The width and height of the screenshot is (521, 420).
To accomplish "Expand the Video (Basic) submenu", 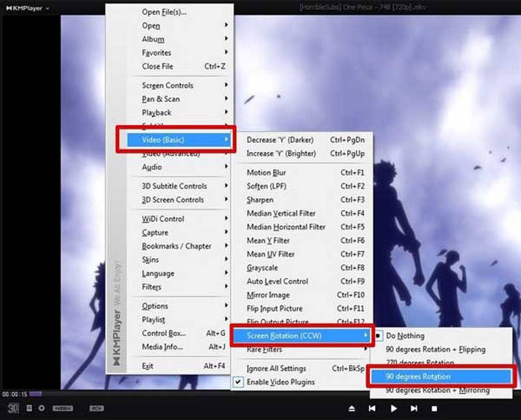I will 179,140.
